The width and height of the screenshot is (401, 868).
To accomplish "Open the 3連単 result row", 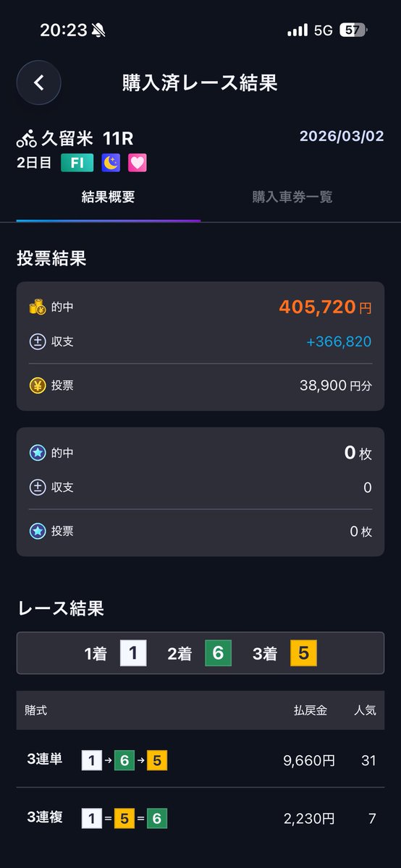I will point(200,760).
